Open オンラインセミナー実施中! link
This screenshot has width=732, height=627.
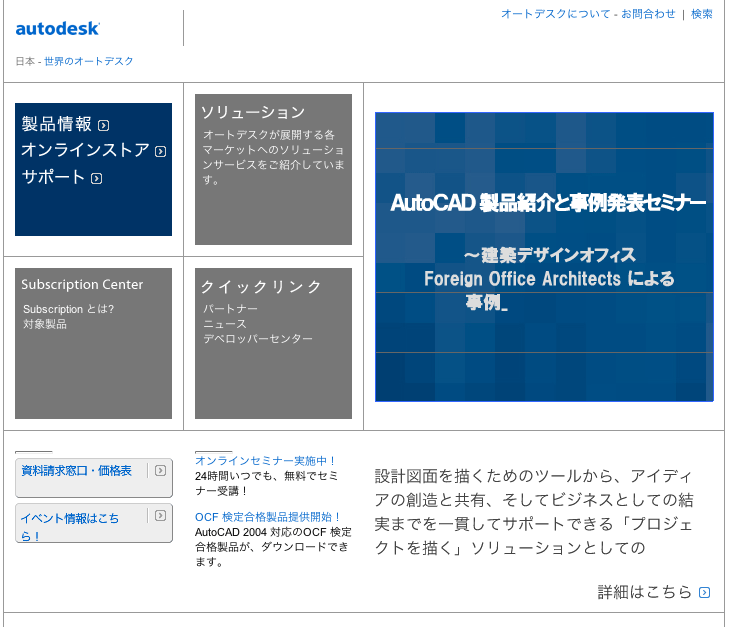click(x=265, y=461)
